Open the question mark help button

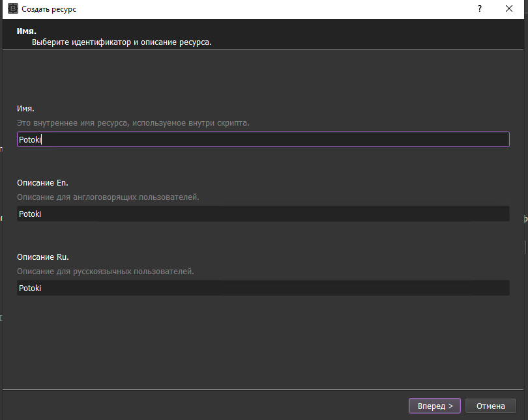click(x=480, y=8)
